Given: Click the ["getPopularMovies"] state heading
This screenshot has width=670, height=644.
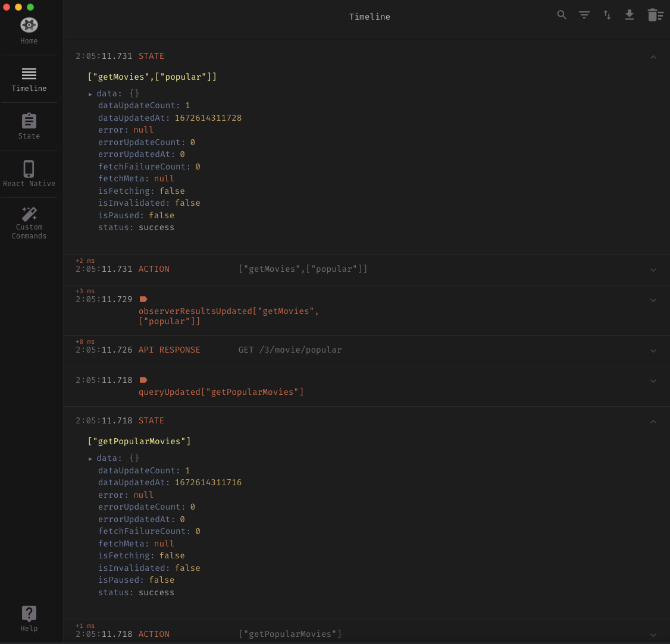Looking at the screenshot, I should 139,442.
